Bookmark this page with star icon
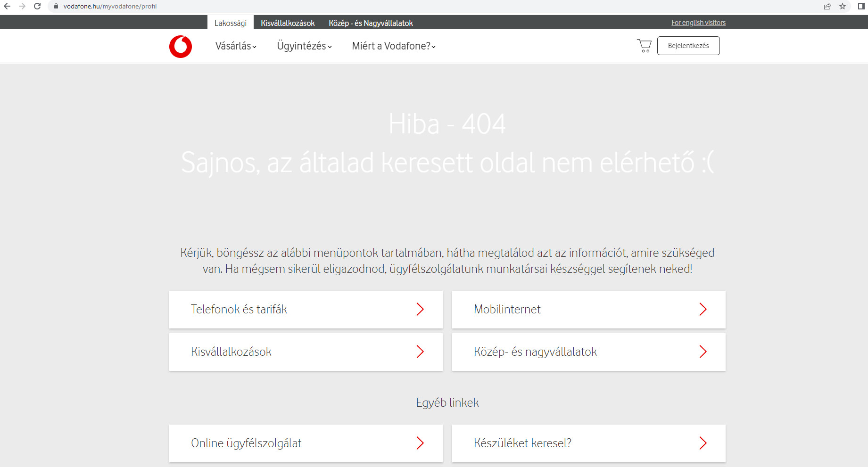The image size is (868, 467). (843, 6)
